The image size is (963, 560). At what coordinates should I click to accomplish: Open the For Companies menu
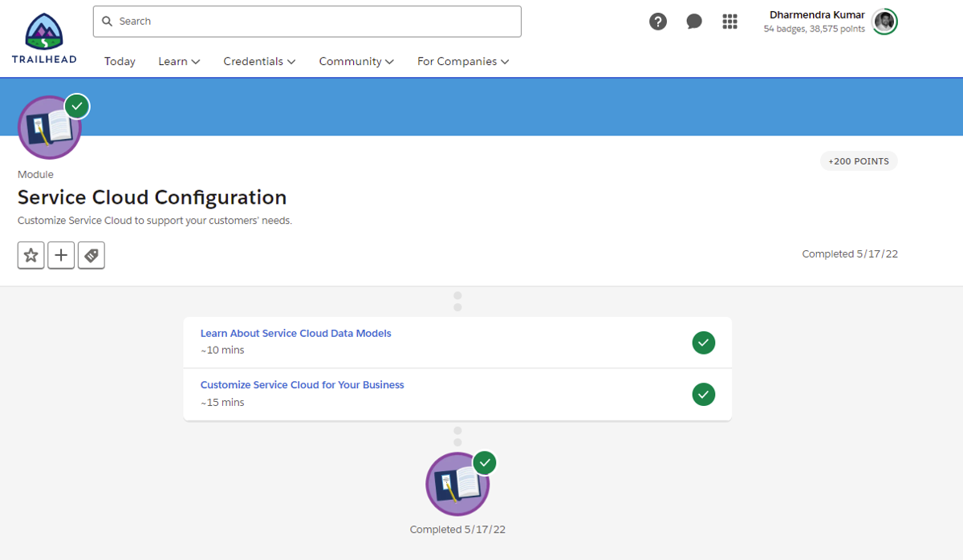463,61
